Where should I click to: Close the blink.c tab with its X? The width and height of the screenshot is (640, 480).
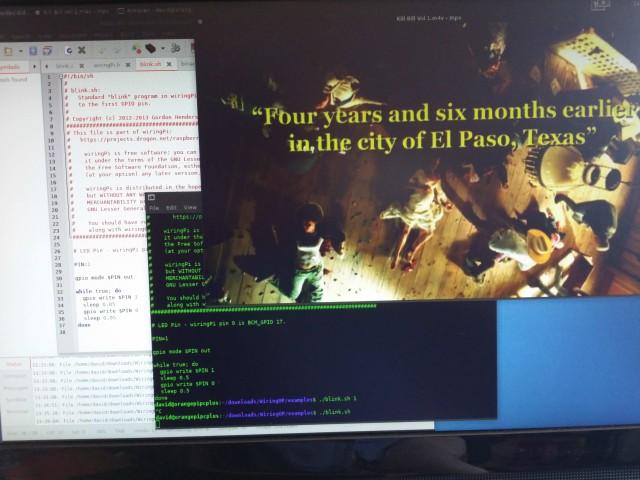pos(82,66)
